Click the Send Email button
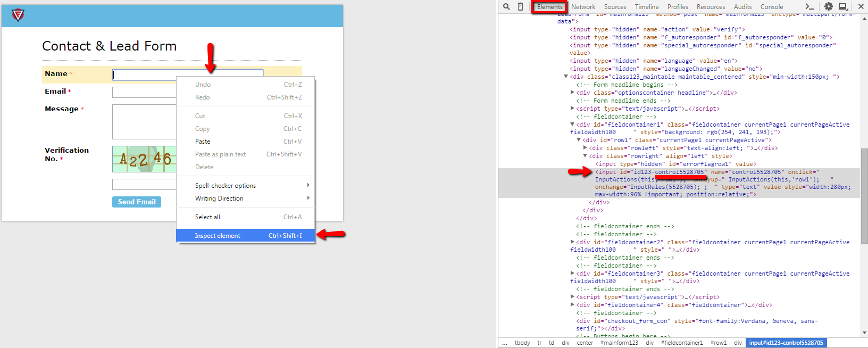Screen dimensions: 868x348 pyautogui.click(x=137, y=202)
